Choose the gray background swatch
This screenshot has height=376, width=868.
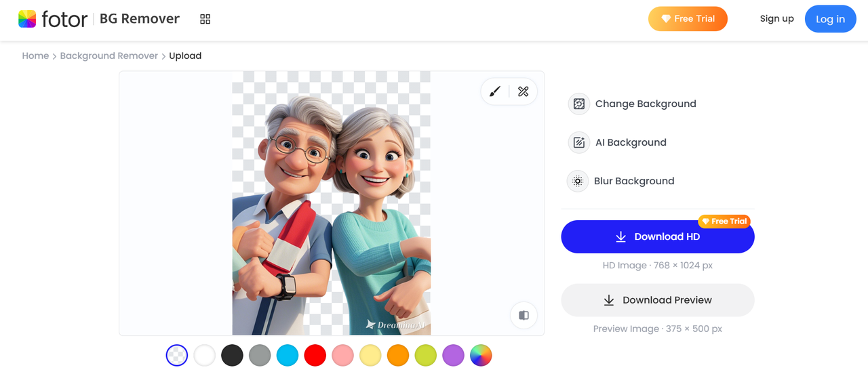click(260, 355)
